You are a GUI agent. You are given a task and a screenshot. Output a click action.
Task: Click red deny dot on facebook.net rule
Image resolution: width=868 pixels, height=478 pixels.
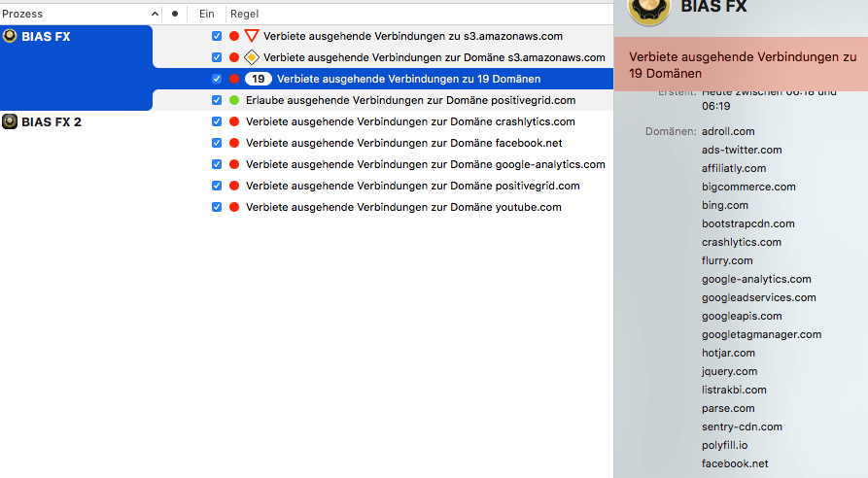pyautogui.click(x=234, y=143)
